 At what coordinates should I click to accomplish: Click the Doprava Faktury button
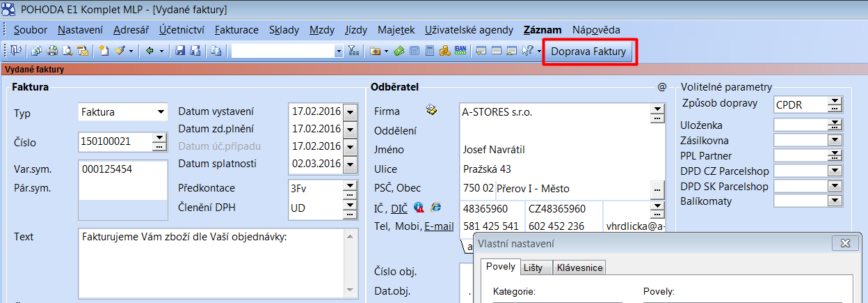[x=588, y=52]
